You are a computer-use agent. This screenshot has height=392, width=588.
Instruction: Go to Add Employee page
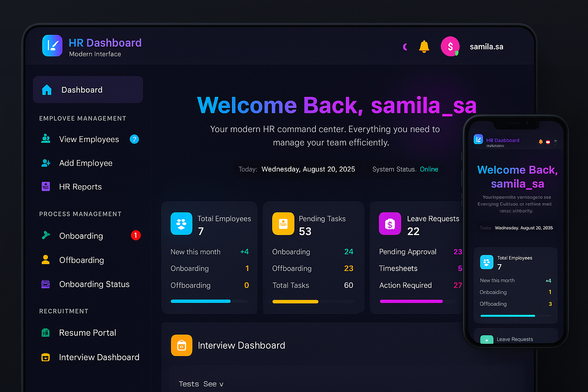click(x=86, y=163)
